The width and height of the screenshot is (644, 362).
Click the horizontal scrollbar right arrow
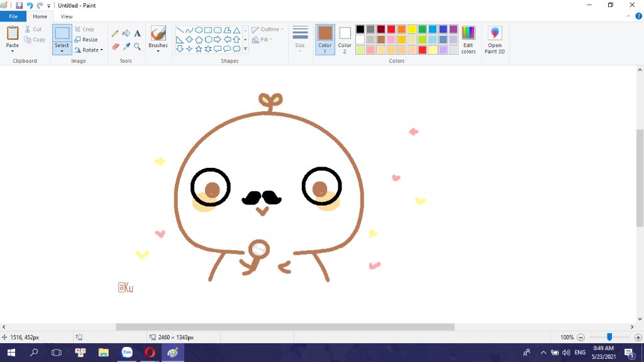(632, 327)
